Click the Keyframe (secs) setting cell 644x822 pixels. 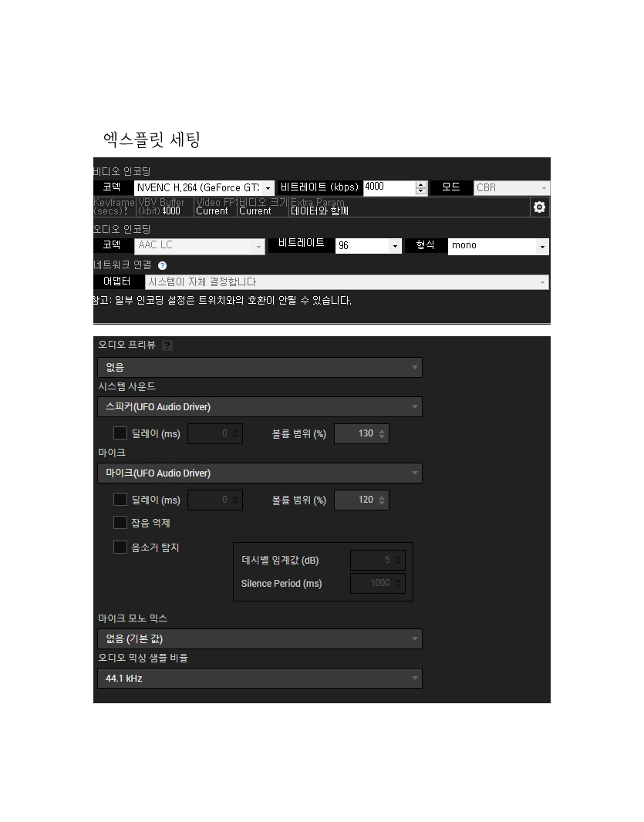[x=114, y=207]
